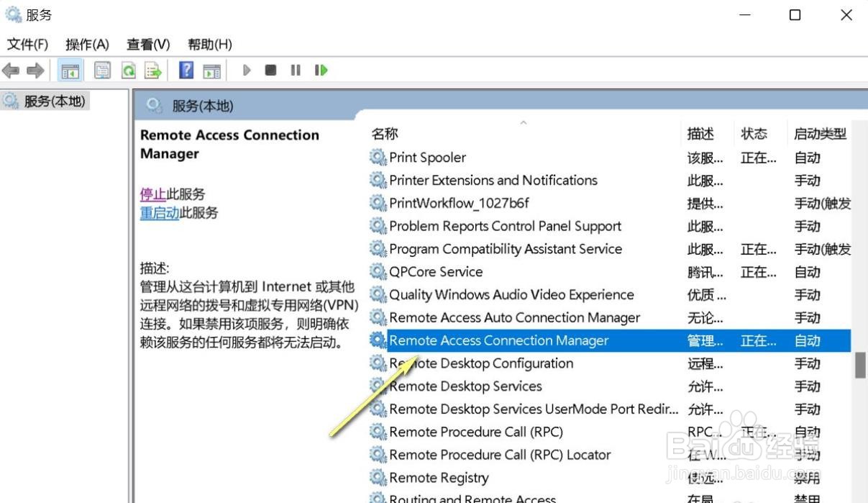
Task: Close the 服务 window
Action: pos(846,14)
